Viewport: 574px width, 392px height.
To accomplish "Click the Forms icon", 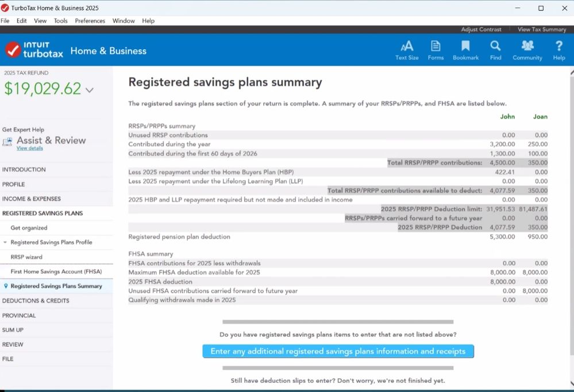I will pyautogui.click(x=436, y=49).
